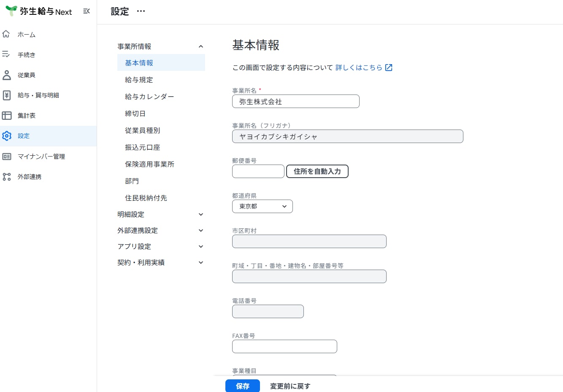Open the three-dot menu next to 設定 title

tap(141, 11)
